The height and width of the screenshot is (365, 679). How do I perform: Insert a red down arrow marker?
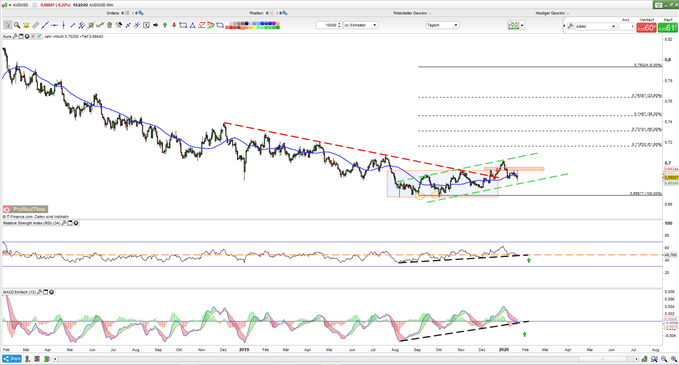pyautogui.click(x=174, y=25)
